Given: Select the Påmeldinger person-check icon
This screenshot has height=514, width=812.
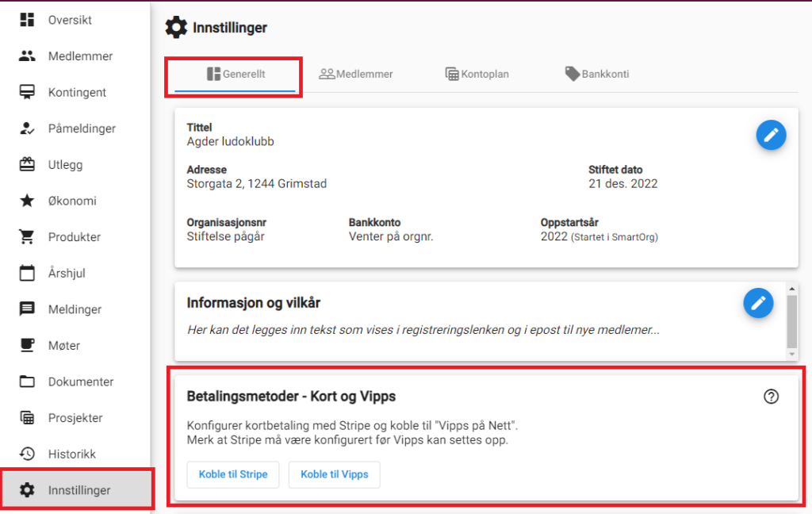Looking at the screenshot, I should coord(27,128).
